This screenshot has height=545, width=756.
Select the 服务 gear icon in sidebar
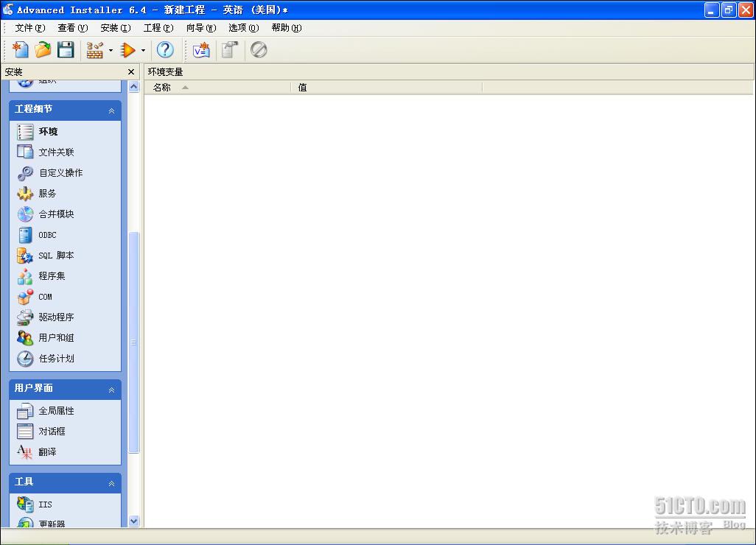[x=26, y=193]
